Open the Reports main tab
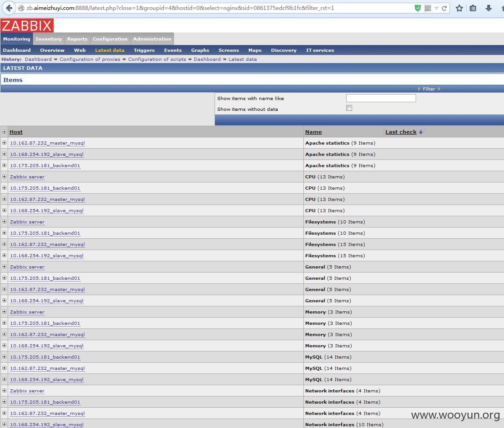 [x=77, y=39]
